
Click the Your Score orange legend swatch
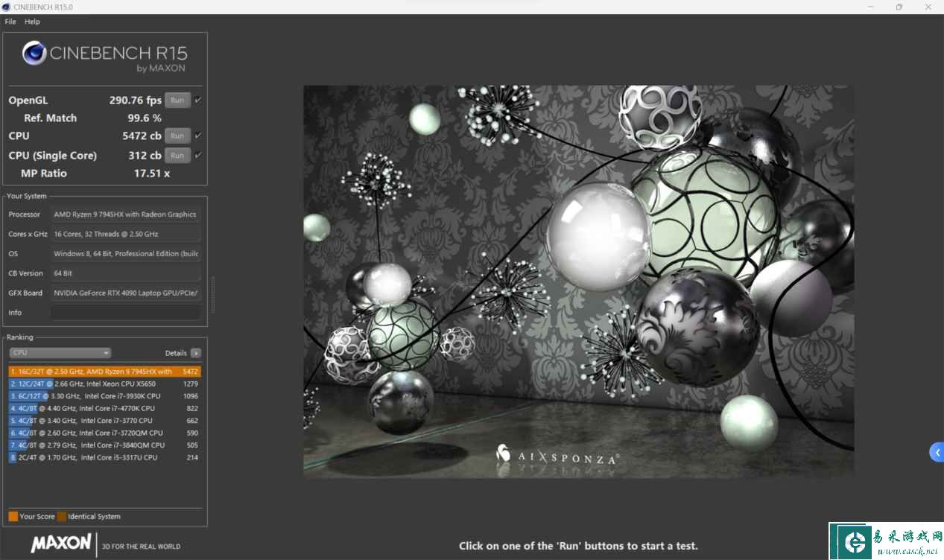[x=13, y=516]
